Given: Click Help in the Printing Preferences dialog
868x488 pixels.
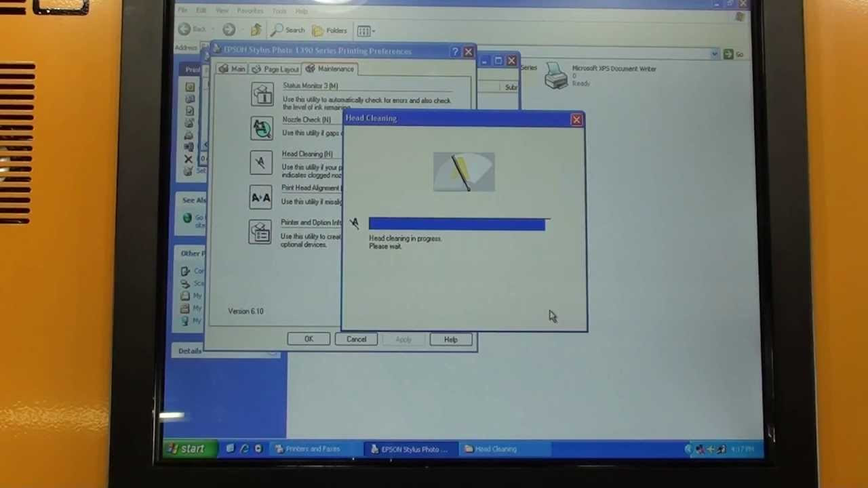Looking at the screenshot, I should click(x=450, y=339).
